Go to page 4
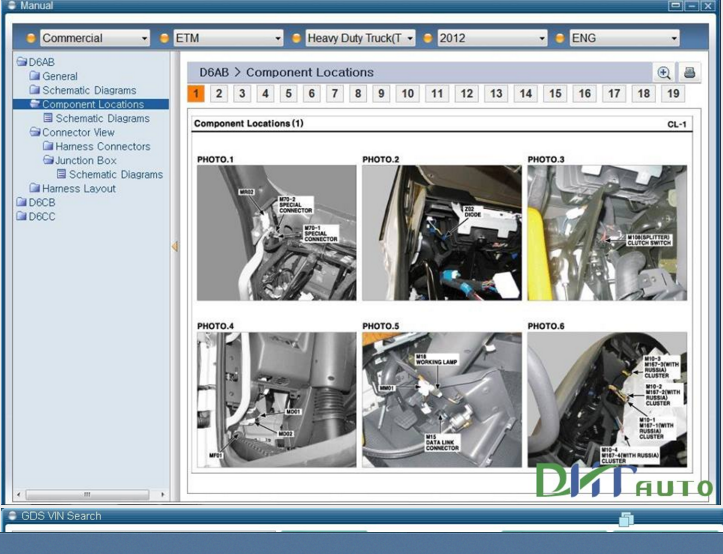Screen dimensions: 723x554 [265, 94]
